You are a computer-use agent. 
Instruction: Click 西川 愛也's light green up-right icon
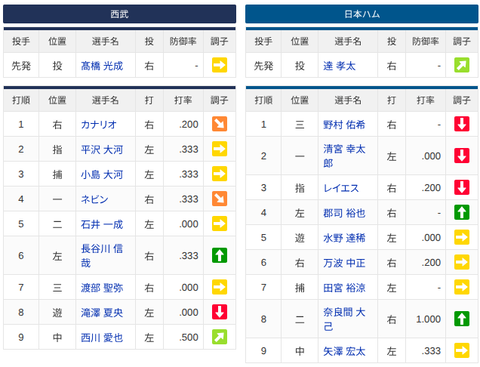(x=219, y=337)
